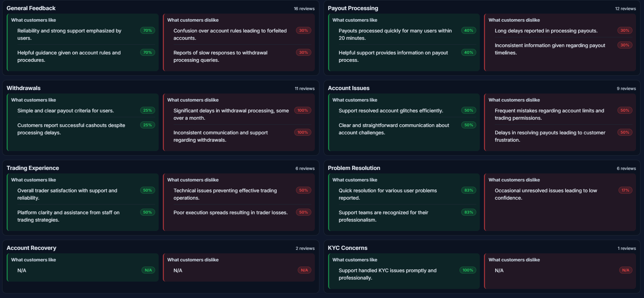
Task: Click the KYC Concerns heading
Action: 347,248
